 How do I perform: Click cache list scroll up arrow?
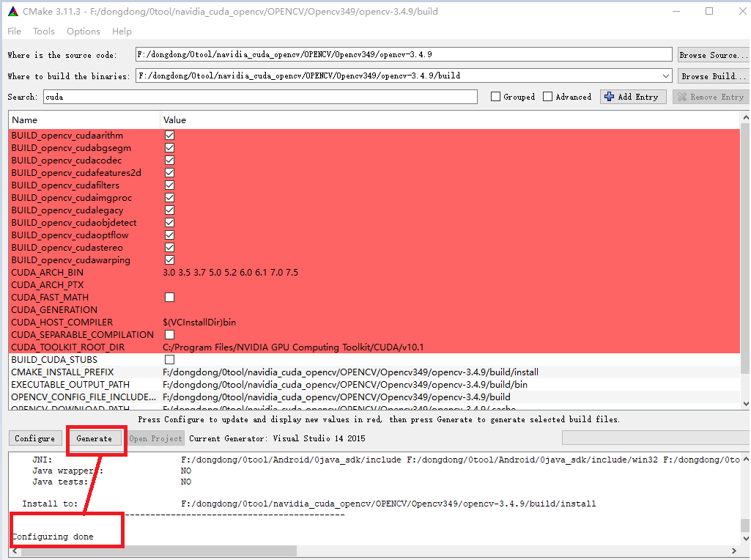745,117
